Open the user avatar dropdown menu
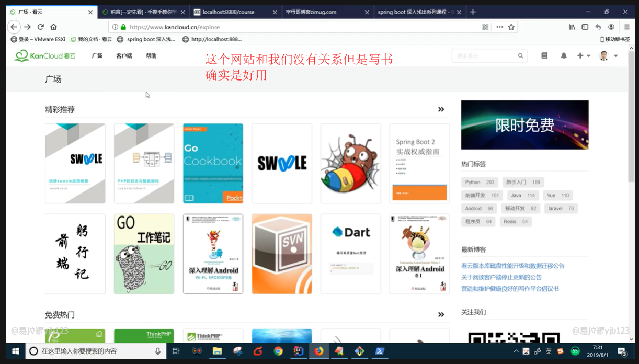 point(609,56)
